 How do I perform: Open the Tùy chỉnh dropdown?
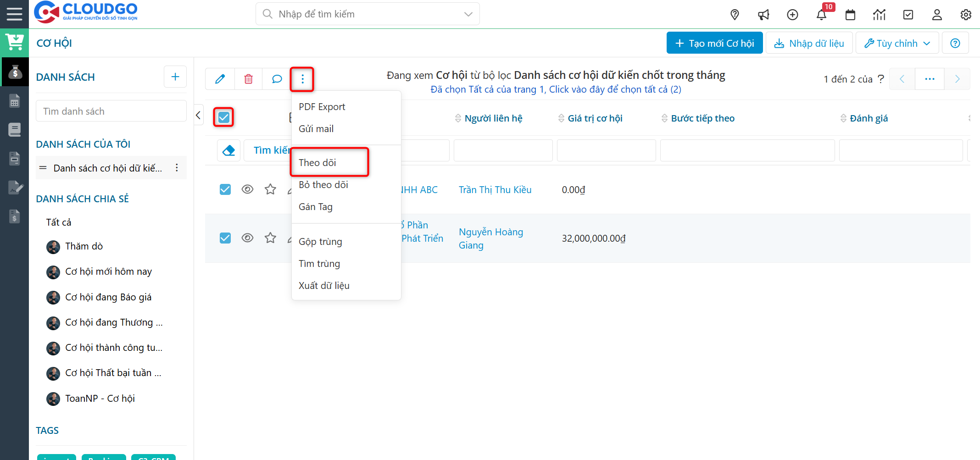[x=897, y=43]
